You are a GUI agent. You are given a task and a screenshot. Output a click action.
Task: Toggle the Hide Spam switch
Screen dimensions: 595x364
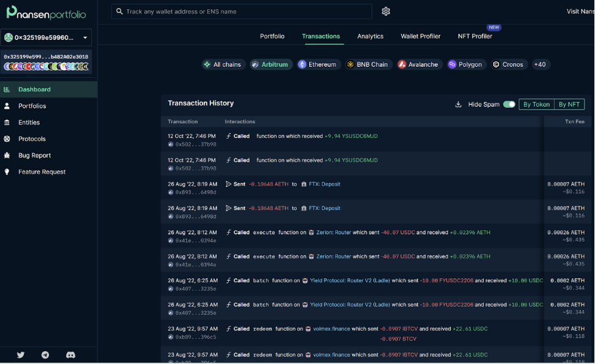(x=509, y=104)
